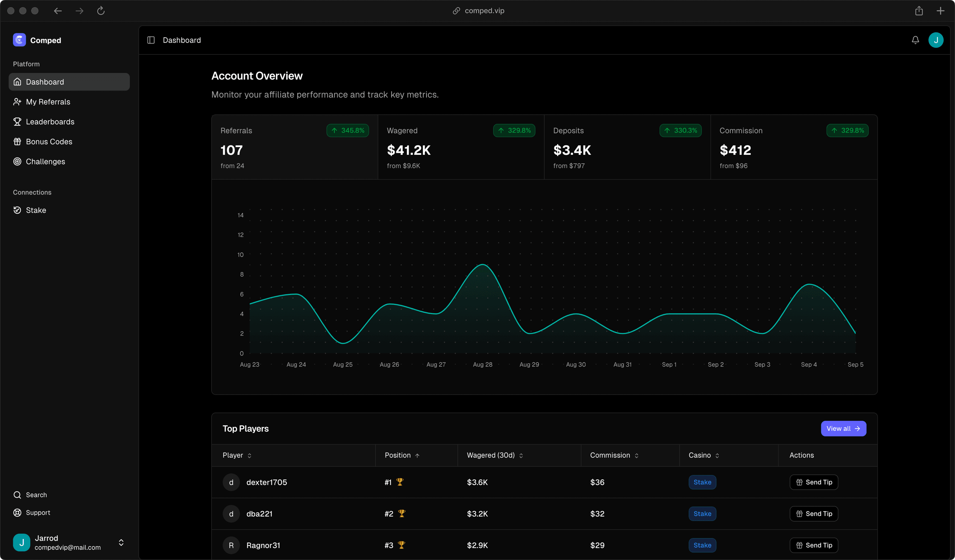Open the teal J profile avatar
The height and width of the screenshot is (560, 955).
[x=936, y=40]
